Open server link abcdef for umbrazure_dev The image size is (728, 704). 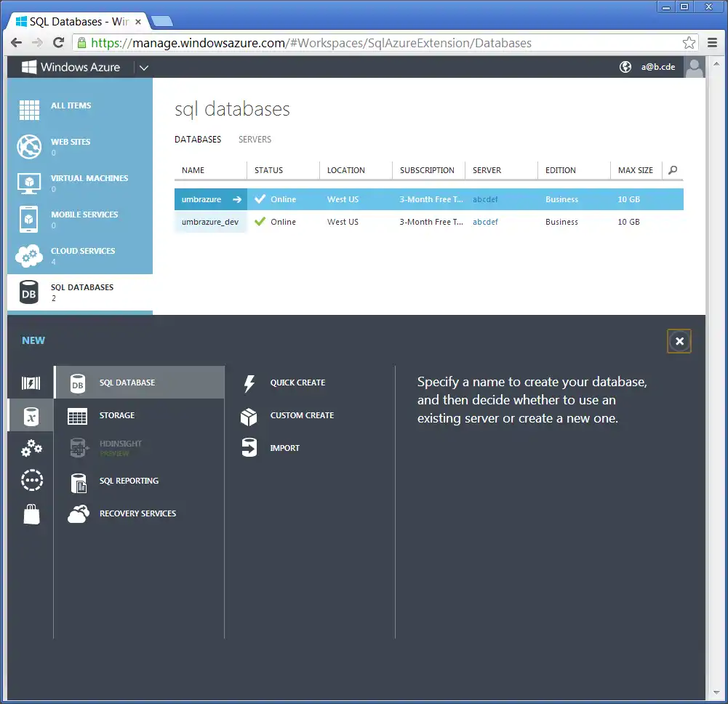485,222
